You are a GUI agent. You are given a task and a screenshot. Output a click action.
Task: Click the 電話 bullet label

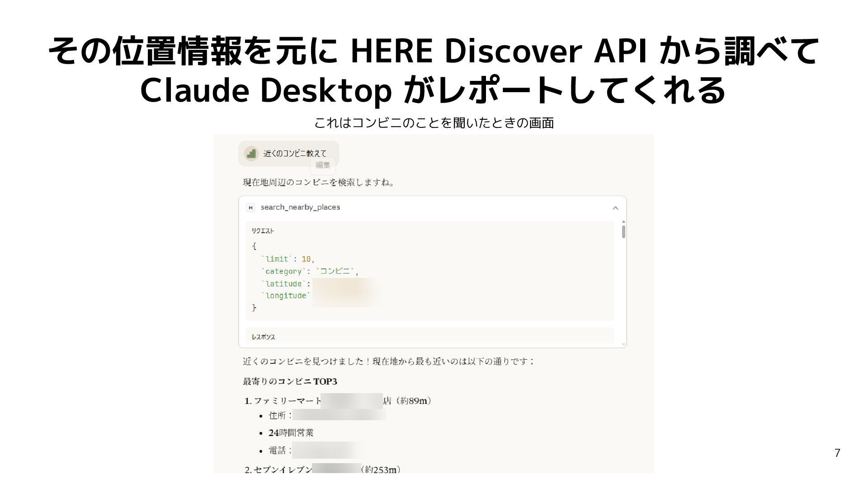coord(280,450)
